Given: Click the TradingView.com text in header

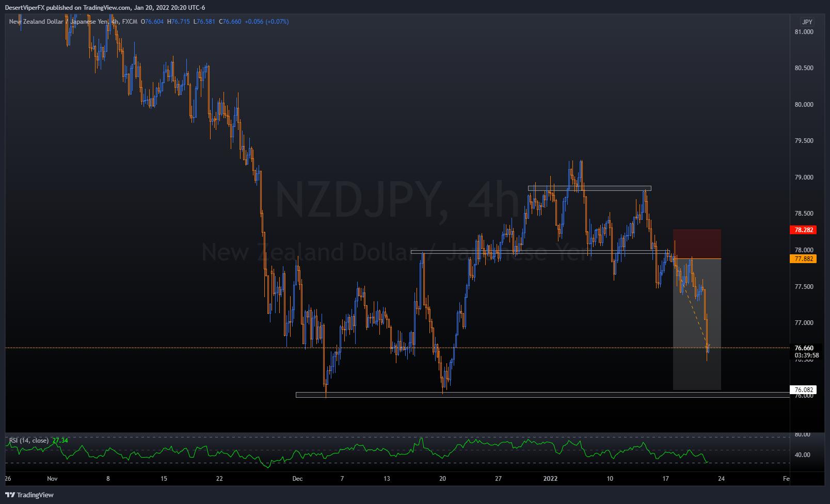Looking at the screenshot, I should pyautogui.click(x=107, y=8).
